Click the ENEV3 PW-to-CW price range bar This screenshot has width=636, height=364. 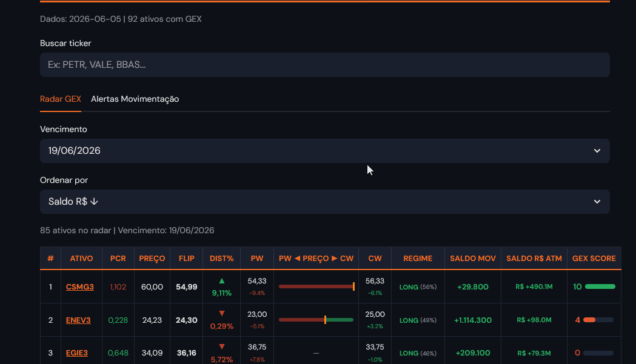[316, 320]
